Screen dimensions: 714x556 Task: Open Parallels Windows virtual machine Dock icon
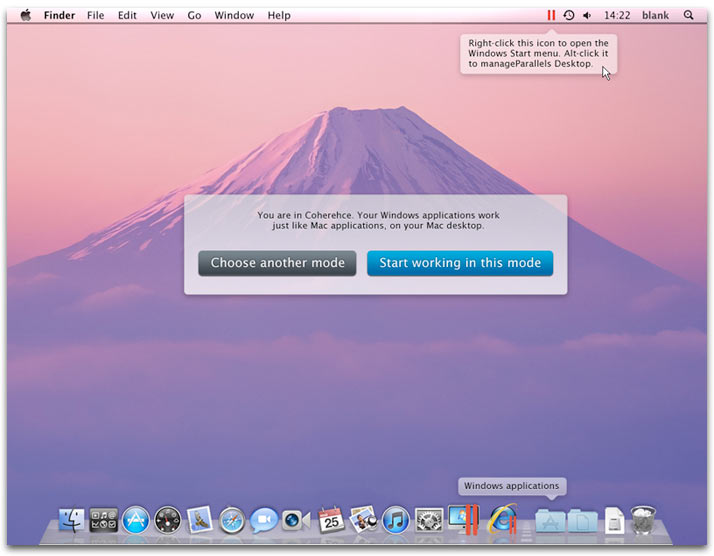pyautogui.click(x=463, y=519)
